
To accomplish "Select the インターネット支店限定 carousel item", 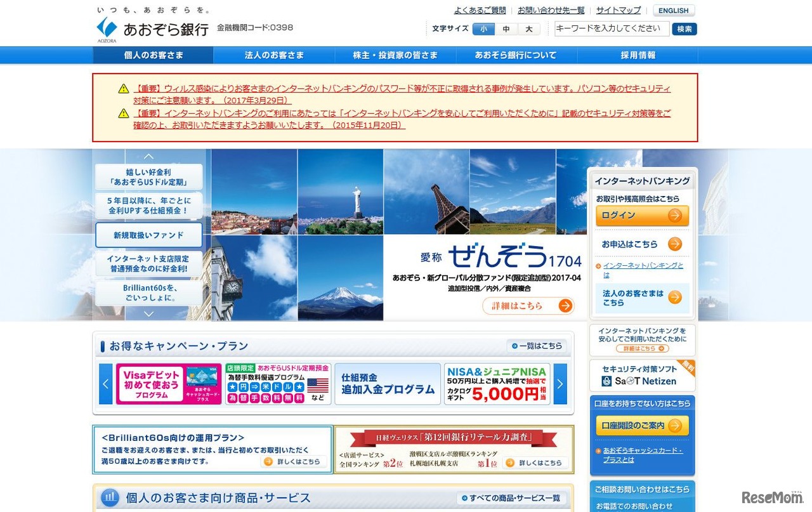I will pos(148,264).
